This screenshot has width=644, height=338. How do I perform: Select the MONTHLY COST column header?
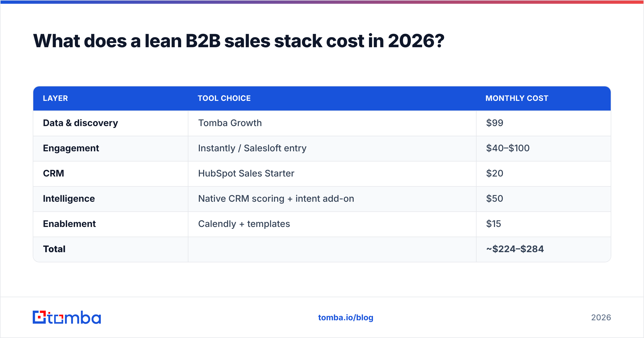pos(517,98)
